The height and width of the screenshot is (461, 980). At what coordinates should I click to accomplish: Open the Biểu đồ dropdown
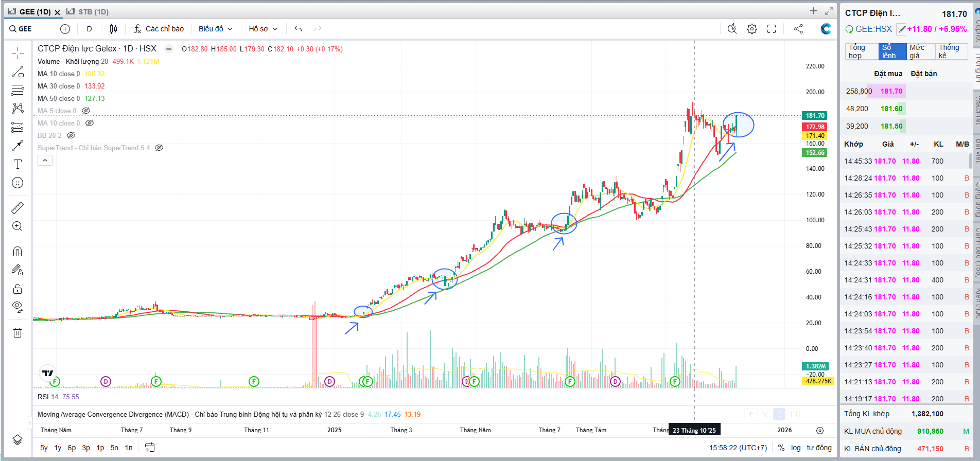(215, 29)
